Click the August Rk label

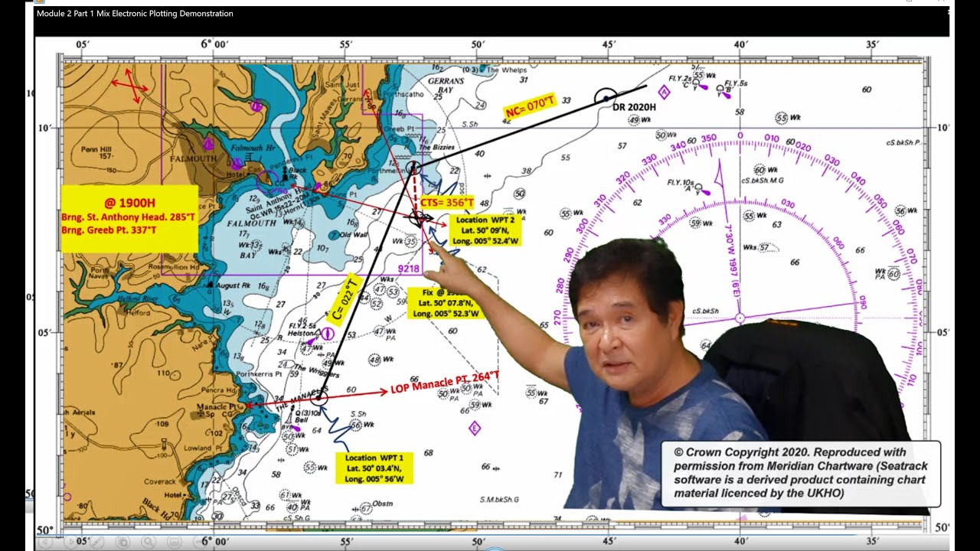pyautogui.click(x=234, y=284)
